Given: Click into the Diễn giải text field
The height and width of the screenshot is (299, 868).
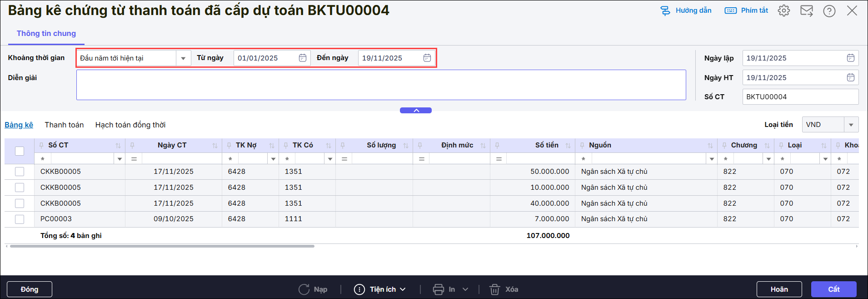Looking at the screenshot, I should tap(381, 85).
